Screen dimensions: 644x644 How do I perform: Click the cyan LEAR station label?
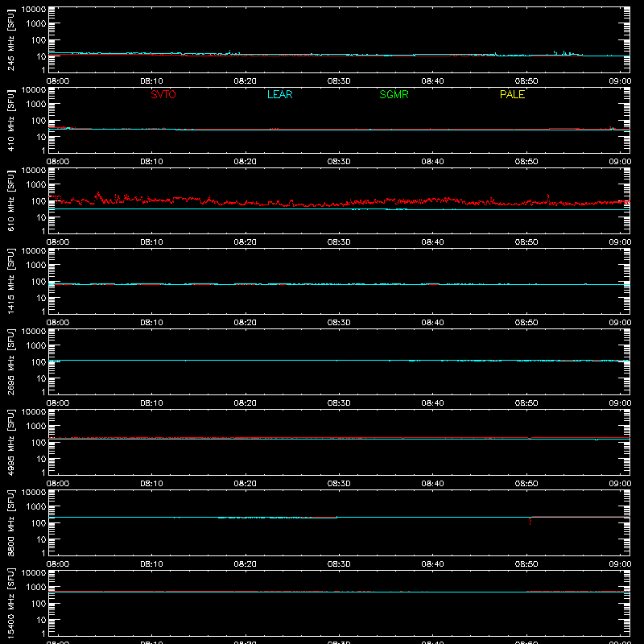[279, 94]
